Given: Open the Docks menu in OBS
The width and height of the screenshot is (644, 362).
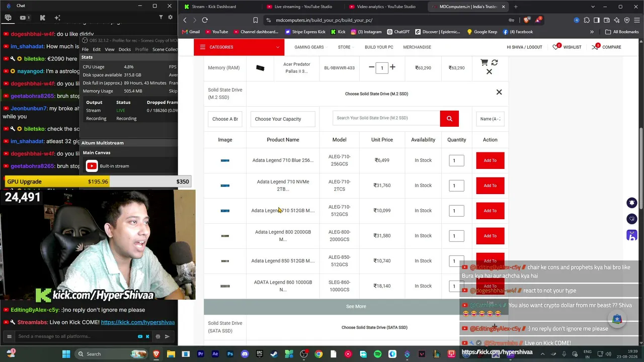Looking at the screenshot, I should pyautogui.click(x=125, y=49).
